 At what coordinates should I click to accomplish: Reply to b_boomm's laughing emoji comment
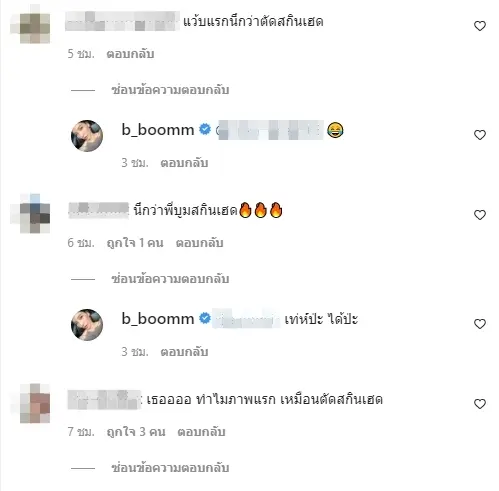coord(184,163)
